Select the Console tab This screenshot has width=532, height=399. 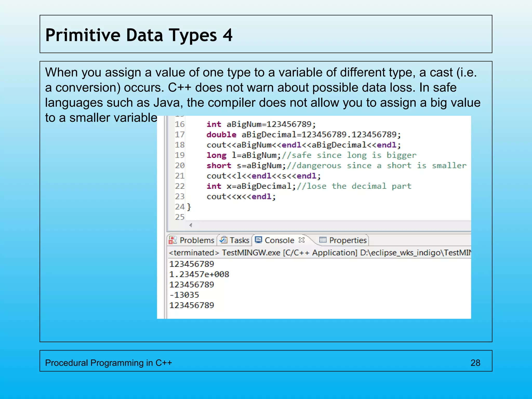279,240
